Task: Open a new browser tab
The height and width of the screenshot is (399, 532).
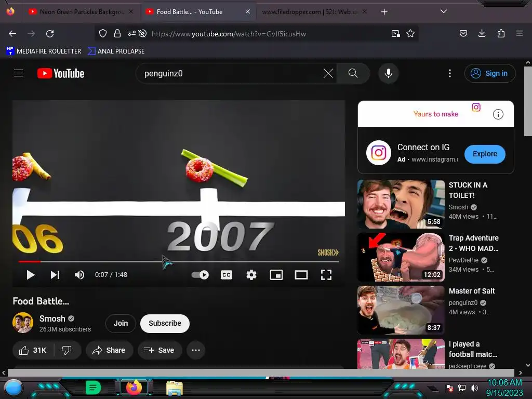Action: click(x=384, y=12)
